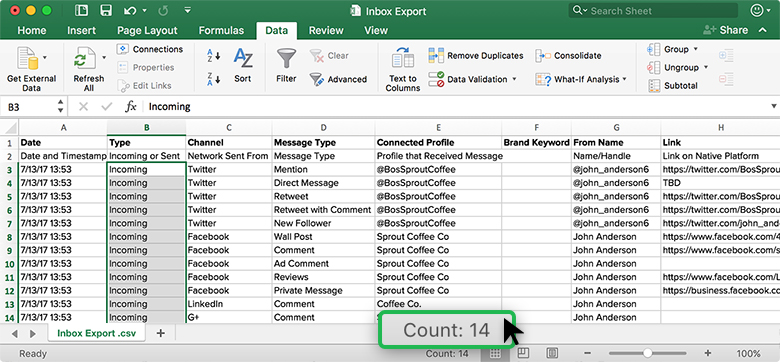This screenshot has width=780, height=362.
Task: Open the Customize Quick Access Toolbar dropdown
Action: [188, 10]
